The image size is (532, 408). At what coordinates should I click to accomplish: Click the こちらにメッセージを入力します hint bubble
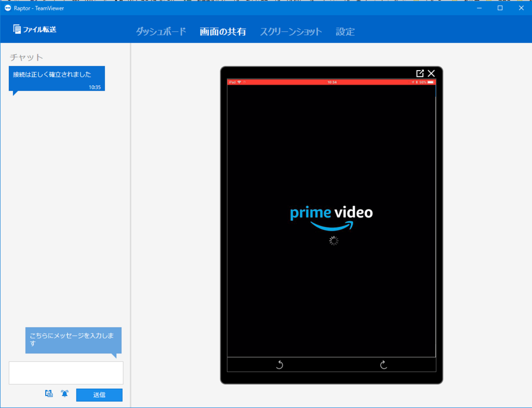(x=73, y=340)
